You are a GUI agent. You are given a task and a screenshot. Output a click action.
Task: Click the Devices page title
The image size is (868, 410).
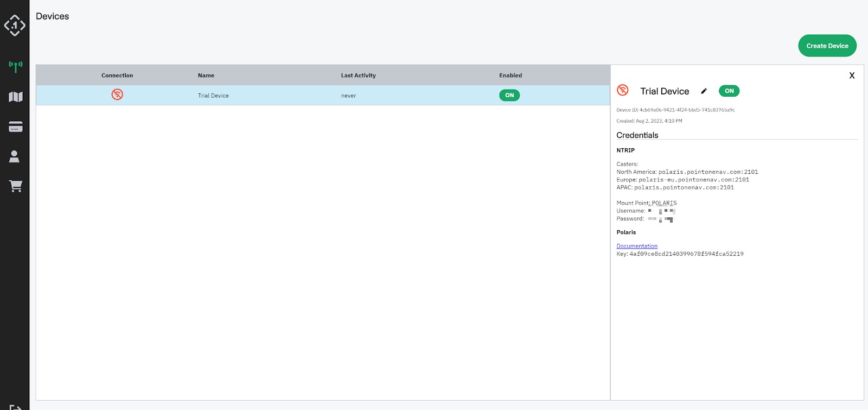[53, 16]
